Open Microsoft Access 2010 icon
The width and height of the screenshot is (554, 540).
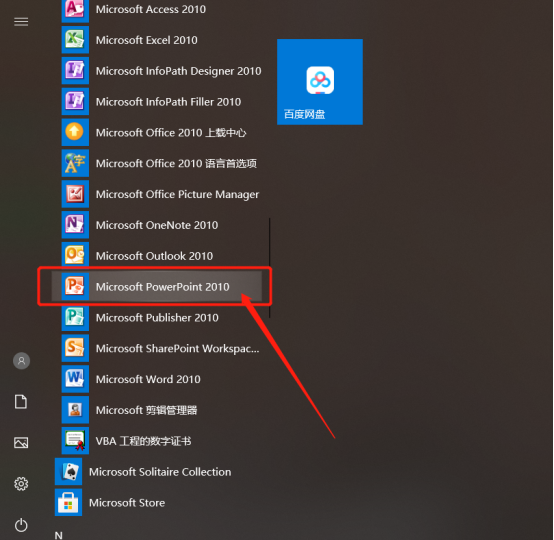(x=75, y=11)
